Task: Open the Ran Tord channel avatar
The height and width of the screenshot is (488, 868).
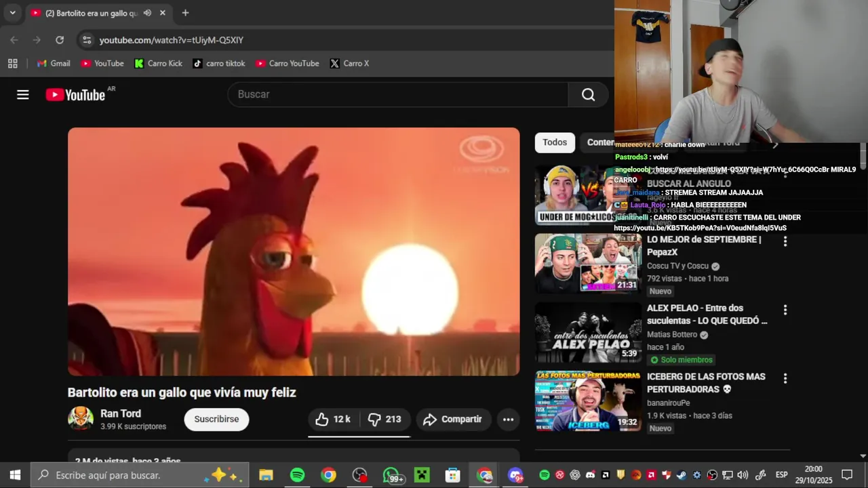Action: (x=81, y=419)
